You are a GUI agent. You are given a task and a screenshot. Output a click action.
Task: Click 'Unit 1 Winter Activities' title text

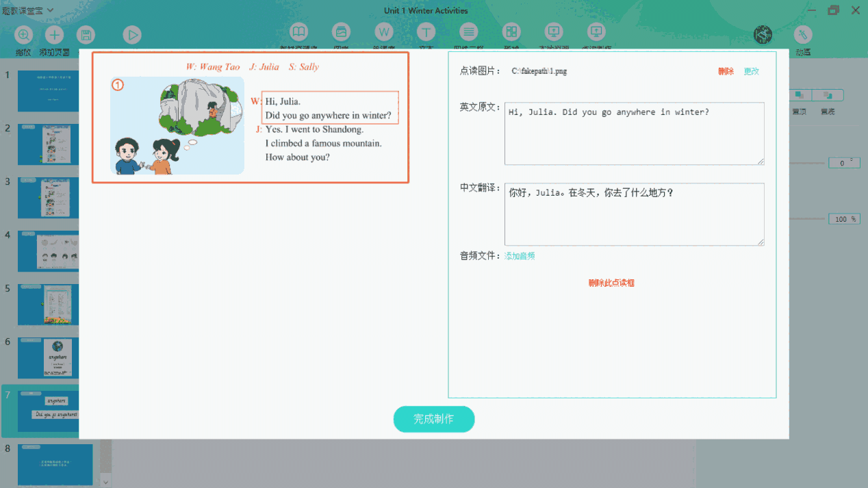coord(426,10)
